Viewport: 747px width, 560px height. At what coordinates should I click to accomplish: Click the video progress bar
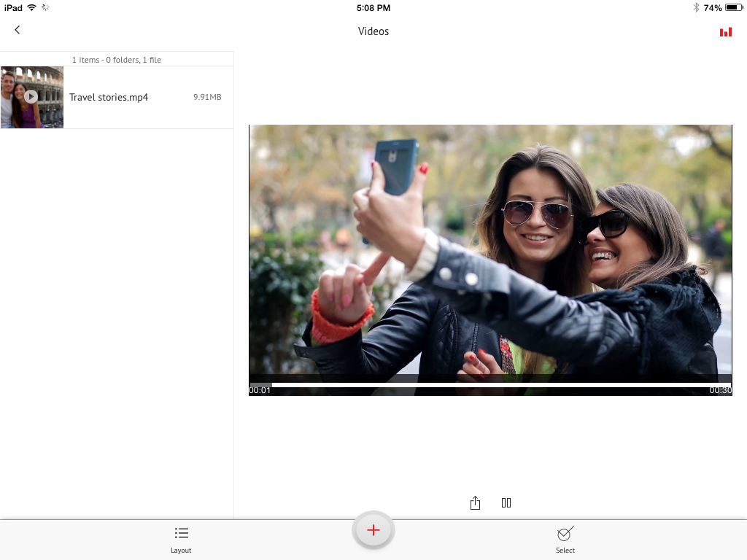click(490, 385)
